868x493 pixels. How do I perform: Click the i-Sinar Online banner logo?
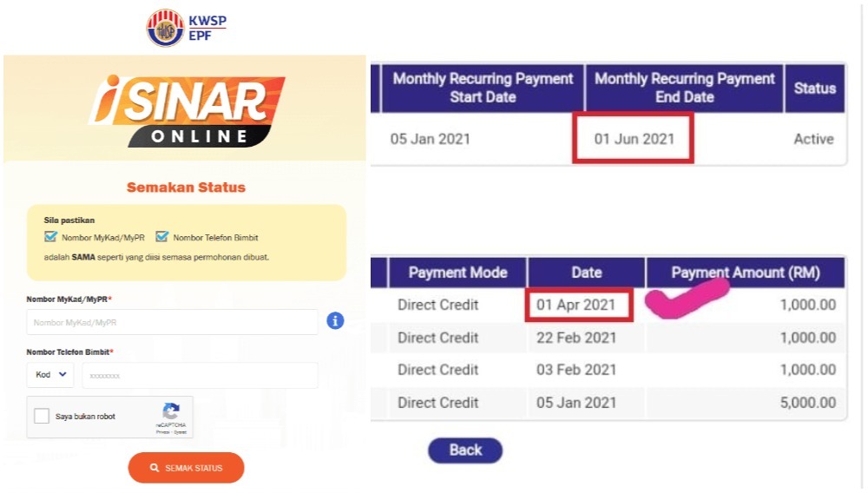click(x=187, y=110)
